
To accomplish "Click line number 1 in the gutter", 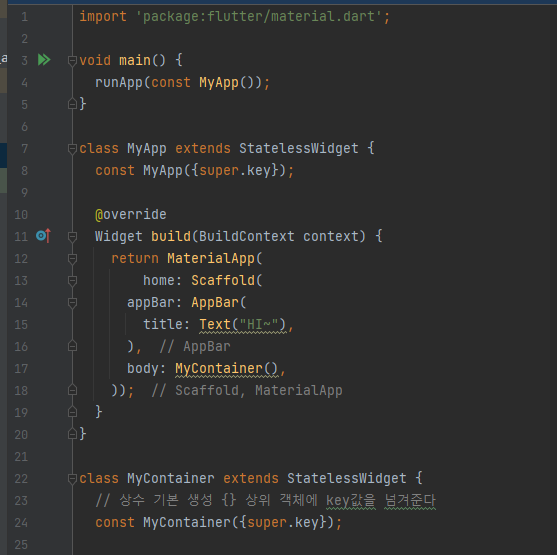I will (24, 17).
